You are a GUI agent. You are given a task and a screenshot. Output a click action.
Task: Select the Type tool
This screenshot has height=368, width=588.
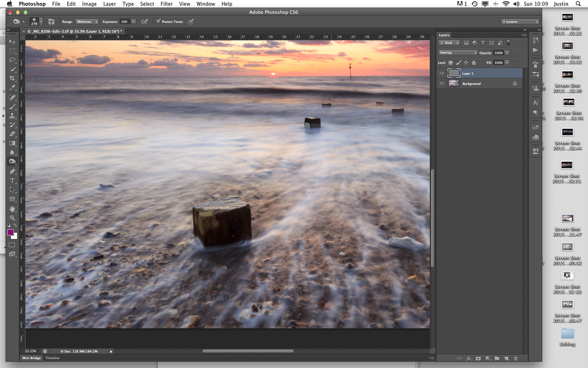pos(12,180)
